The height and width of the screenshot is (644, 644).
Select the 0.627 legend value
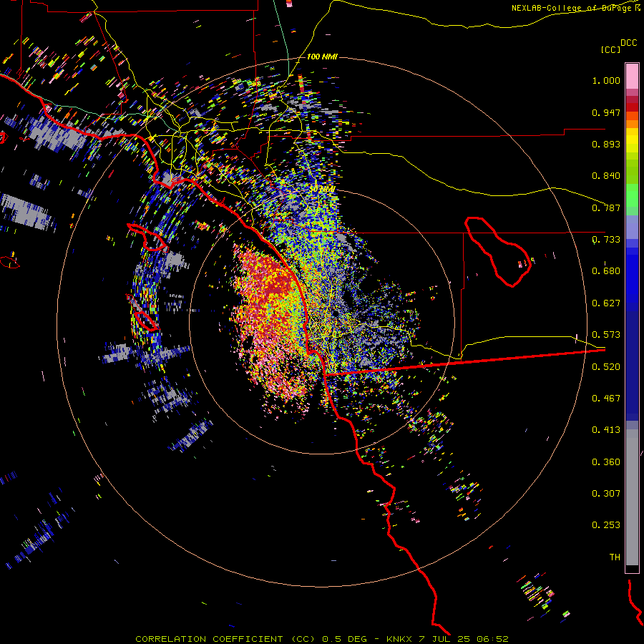(x=606, y=303)
